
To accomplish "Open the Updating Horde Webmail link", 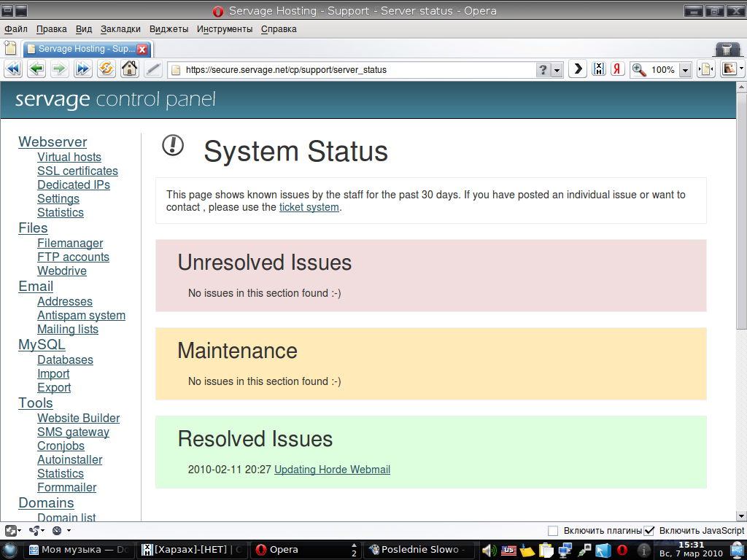I will (x=332, y=470).
